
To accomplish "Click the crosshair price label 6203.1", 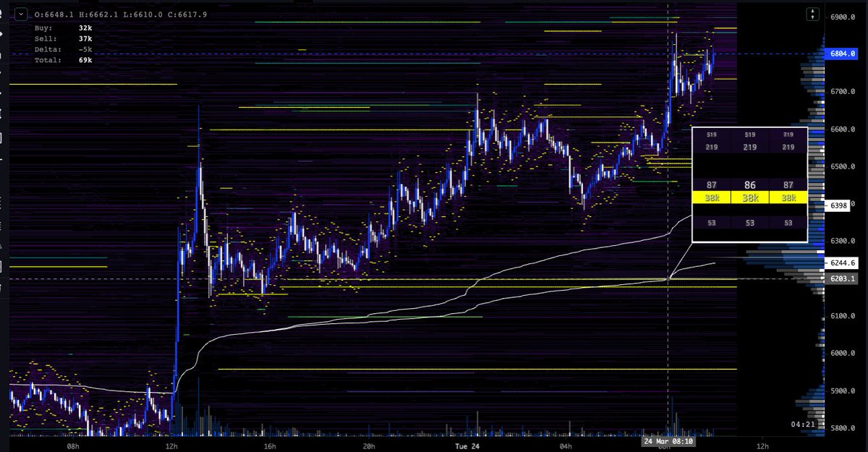I will tap(843, 278).
